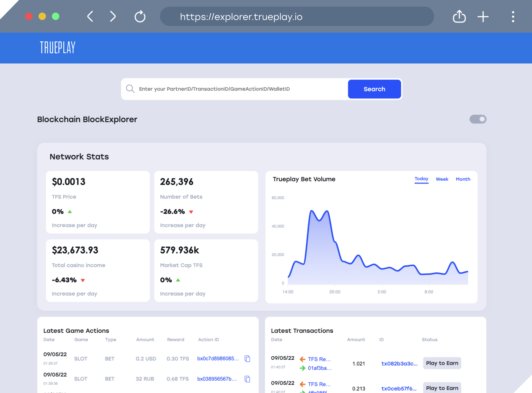This screenshot has width=532, height=393.
Task: Click the Action ID column header
Action: tap(209, 340)
